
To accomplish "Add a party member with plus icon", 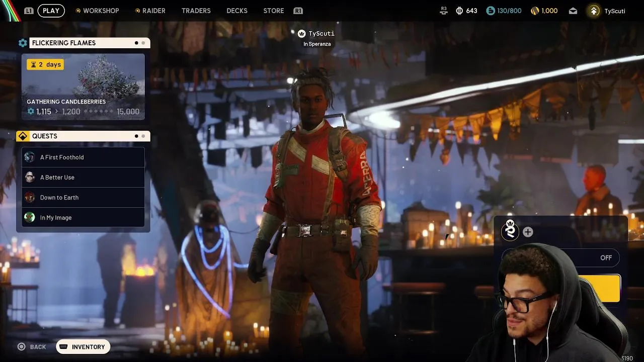I will (528, 232).
